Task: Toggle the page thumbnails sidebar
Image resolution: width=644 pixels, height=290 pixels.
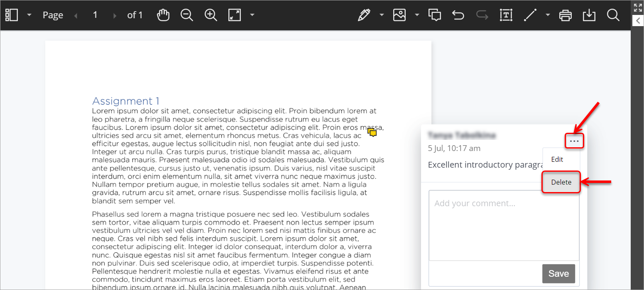Action: coord(12,15)
